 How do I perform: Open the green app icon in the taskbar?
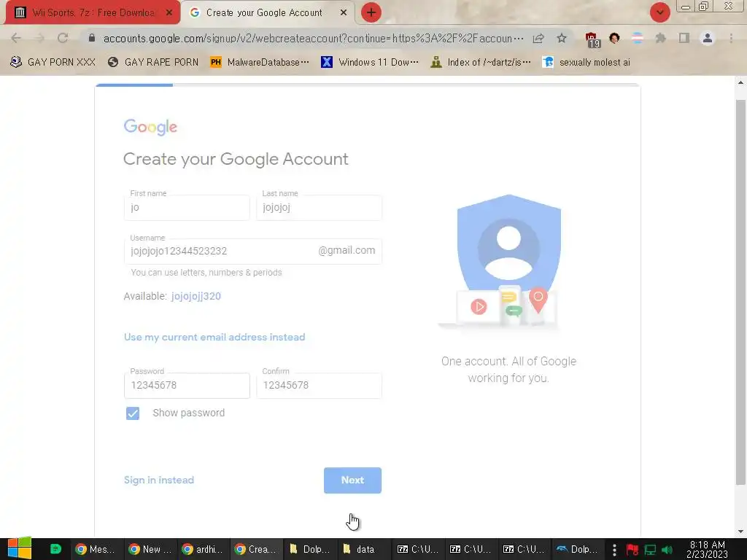click(x=55, y=548)
